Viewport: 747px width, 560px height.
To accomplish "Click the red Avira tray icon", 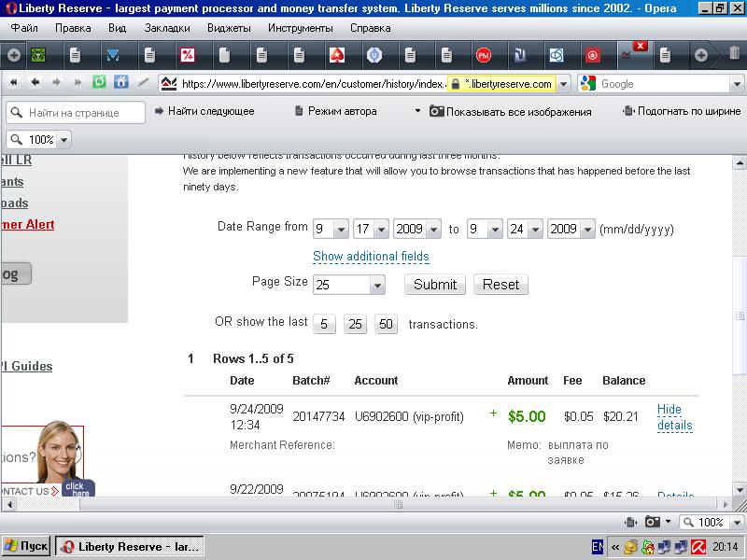I will pos(698,547).
